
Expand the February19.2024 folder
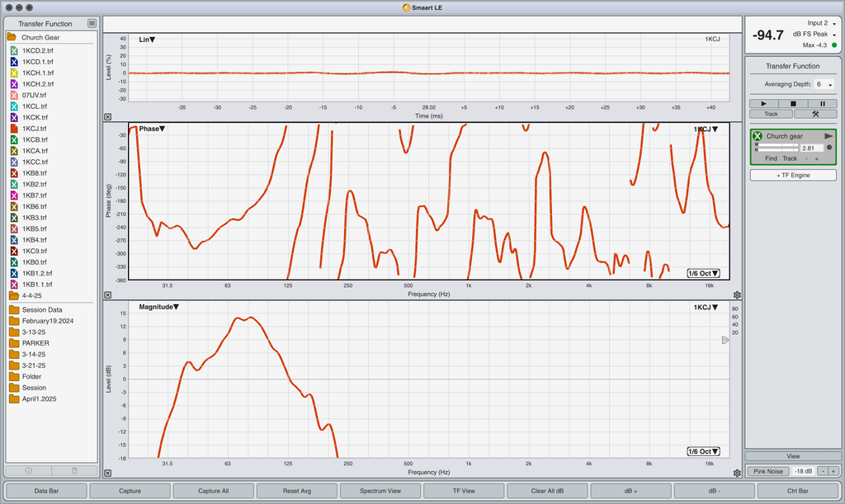tap(14, 321)
